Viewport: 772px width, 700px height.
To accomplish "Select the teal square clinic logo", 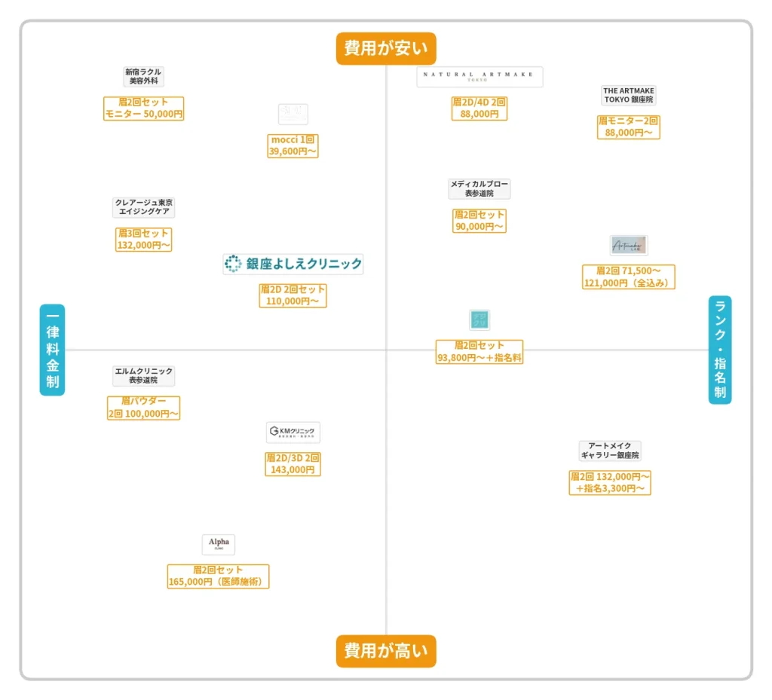I will click(479, 320).
